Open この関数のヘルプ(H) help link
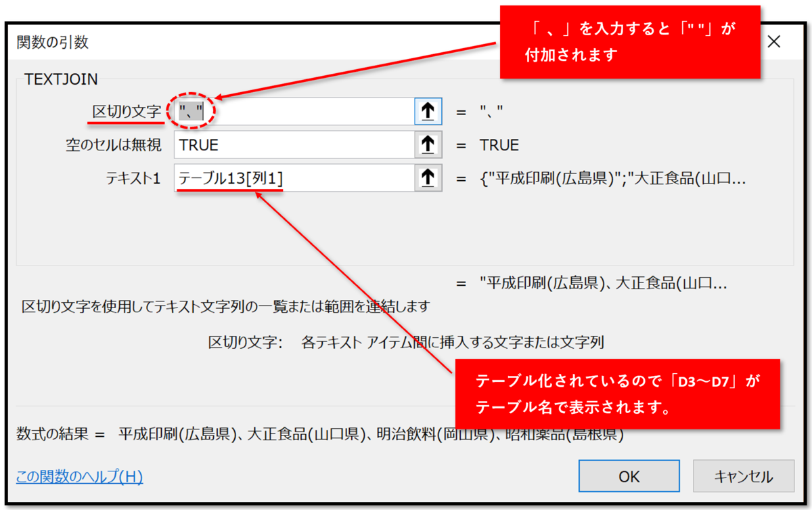812x510 pixels. [x=78, y=477]
